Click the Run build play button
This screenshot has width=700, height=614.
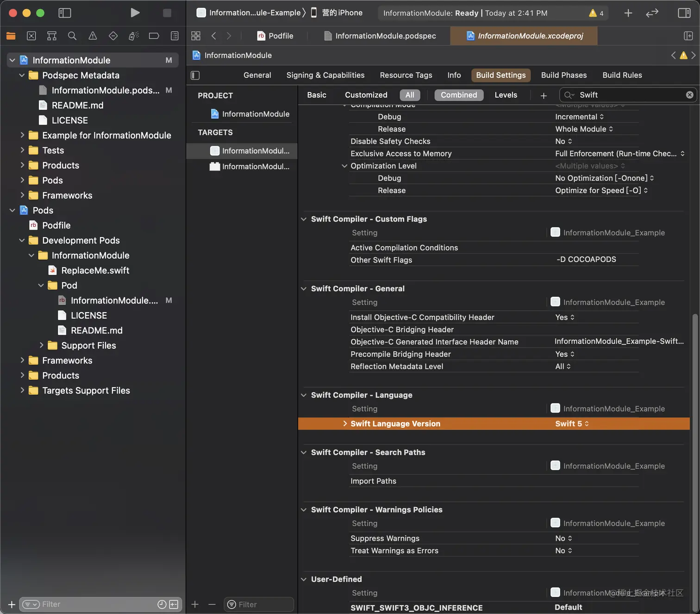[x=135, y=13]
